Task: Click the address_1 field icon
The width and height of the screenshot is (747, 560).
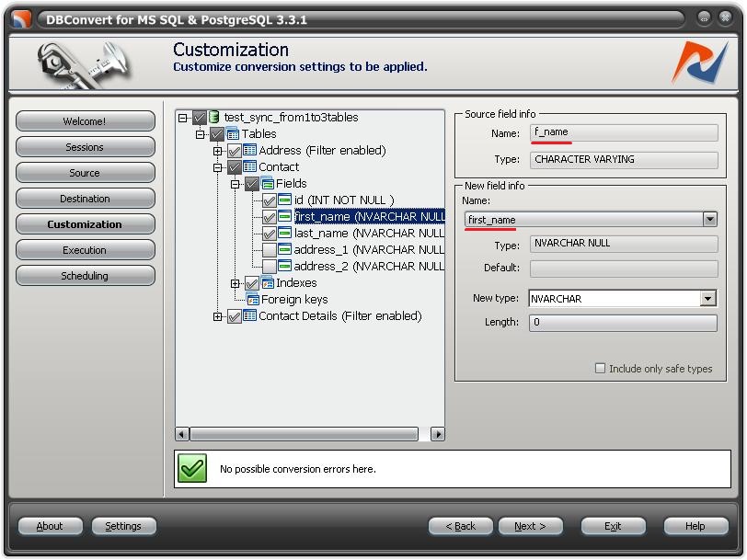Action: click(285, 249)
